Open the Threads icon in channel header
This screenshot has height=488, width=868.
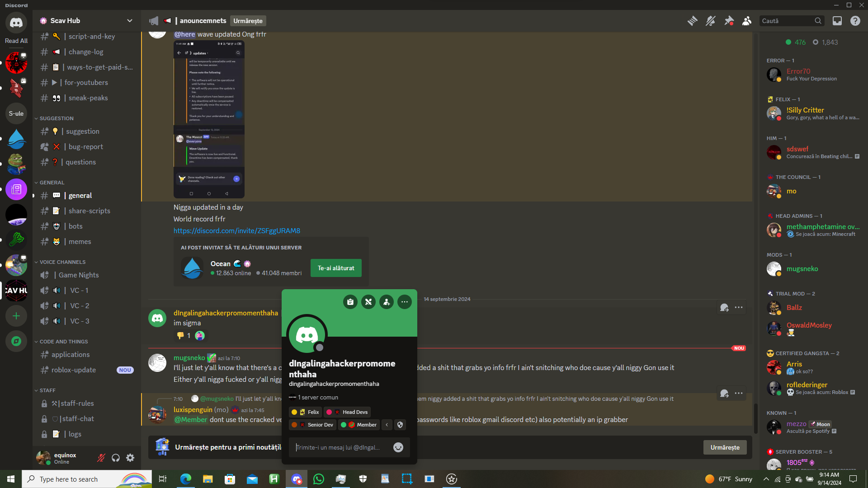692,21
